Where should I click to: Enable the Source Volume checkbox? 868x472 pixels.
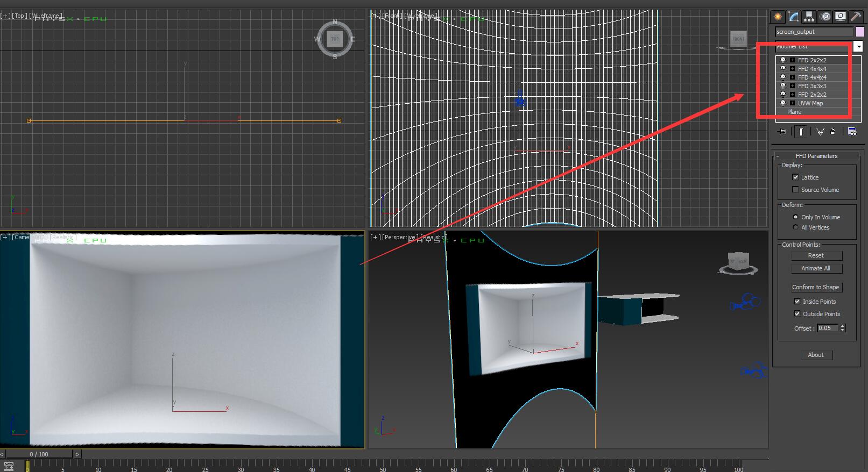coord(795,190)
